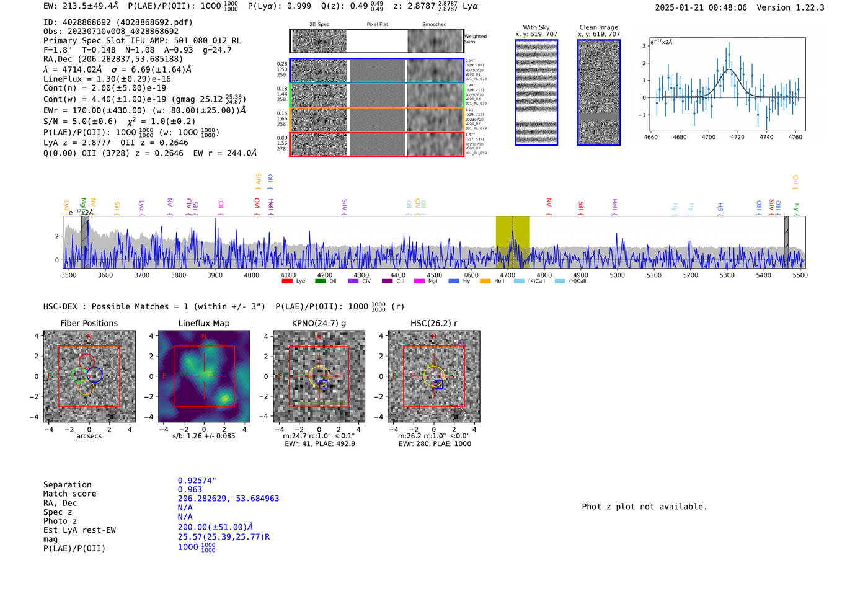Click 'LyA z = 2.8777' text
This screenshot has width=868, height=591.
click(x=77, y=143)
